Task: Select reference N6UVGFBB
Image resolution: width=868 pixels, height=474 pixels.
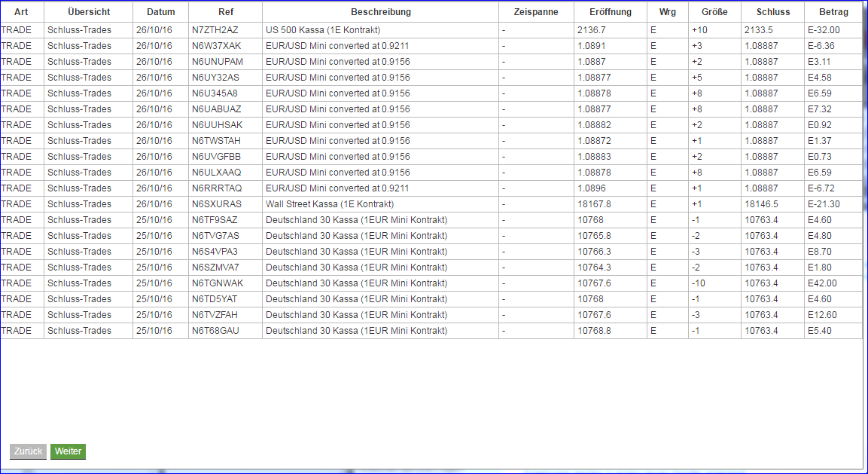Action: [217, 156]
